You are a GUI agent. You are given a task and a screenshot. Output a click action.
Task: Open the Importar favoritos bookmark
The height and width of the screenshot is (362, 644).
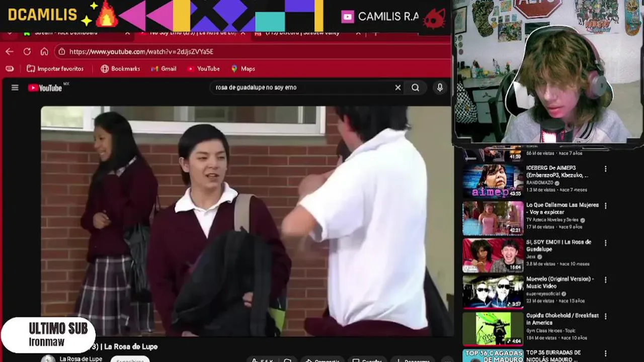click(x=55, y=69)
